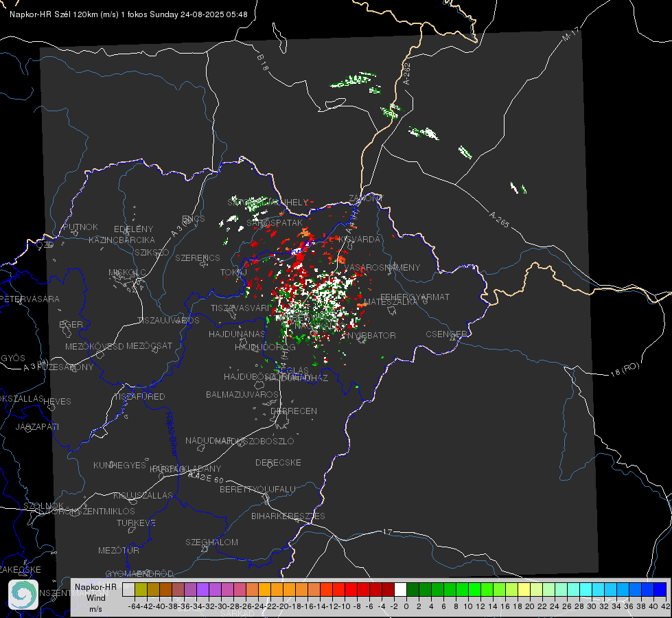Select the KUNHEGYES label

tap(120, 465)
